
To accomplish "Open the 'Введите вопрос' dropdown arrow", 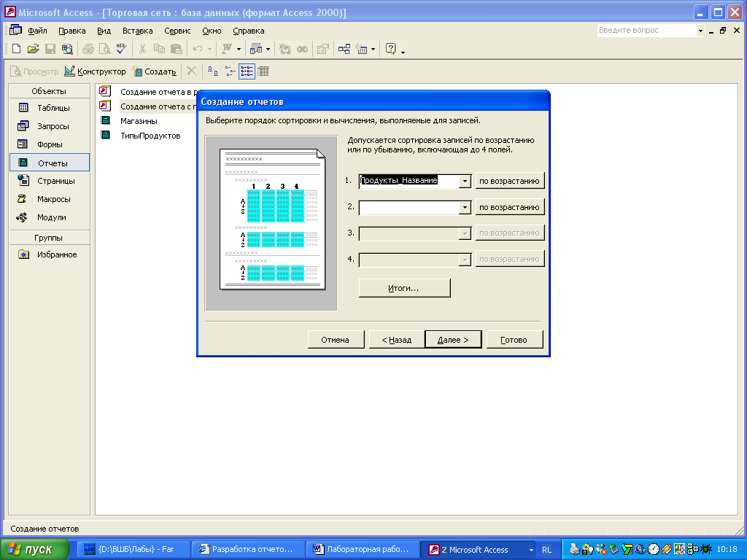I will click(x=700, y=31).
